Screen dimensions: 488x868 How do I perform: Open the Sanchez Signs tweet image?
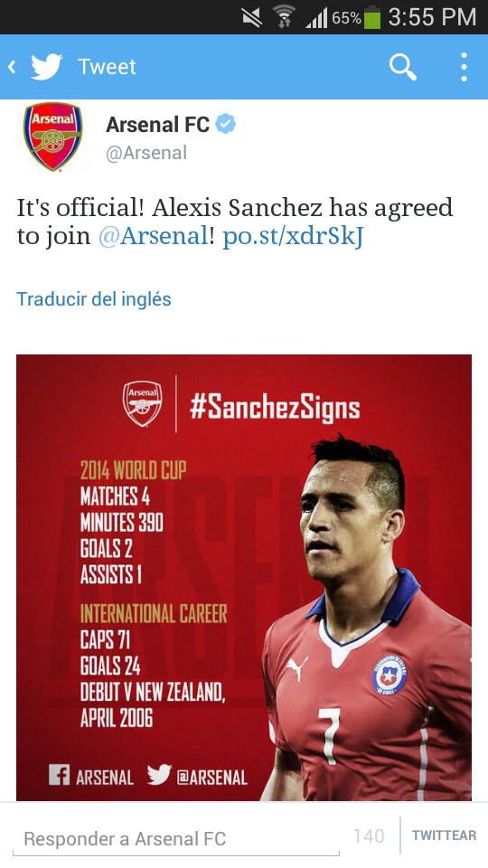[x=244, y=578]
